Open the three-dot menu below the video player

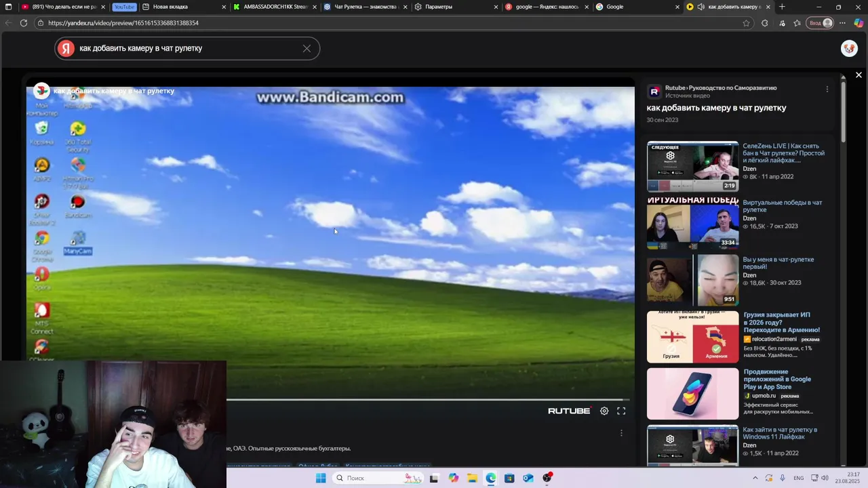(x=621, y=433)
